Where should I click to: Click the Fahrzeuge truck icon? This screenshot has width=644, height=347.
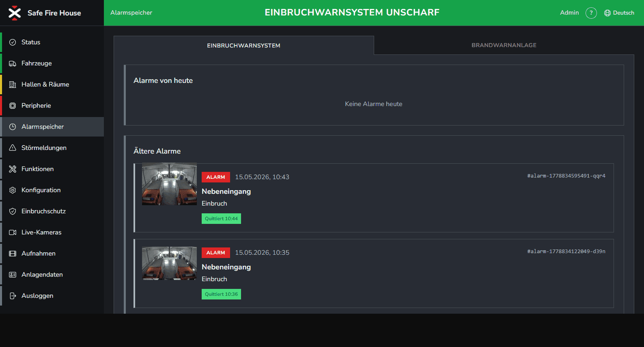coord(13,63)
